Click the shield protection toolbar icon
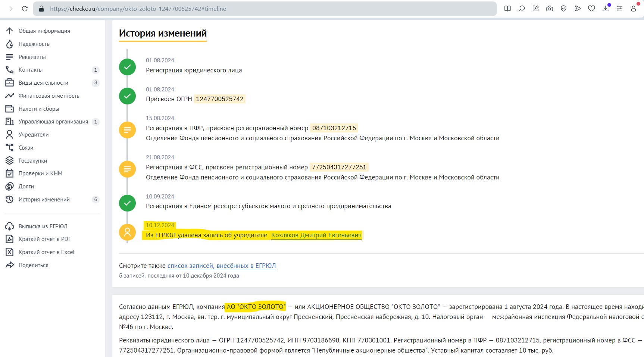644x357 pixels. [563, 9]
